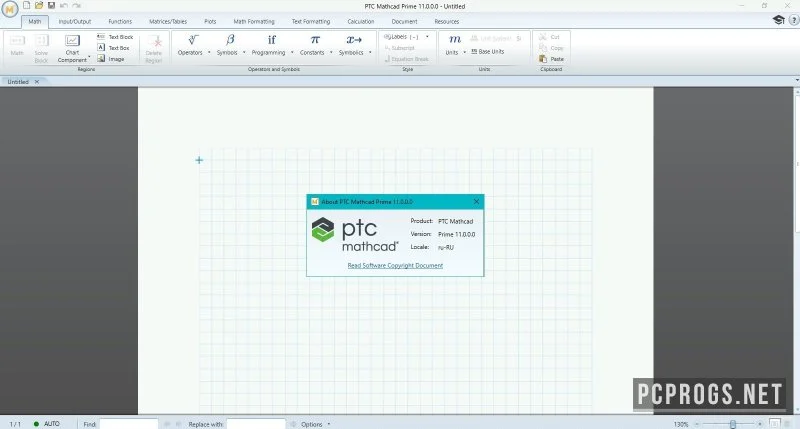Insert a Solve Block

click(x=41, y=48)
